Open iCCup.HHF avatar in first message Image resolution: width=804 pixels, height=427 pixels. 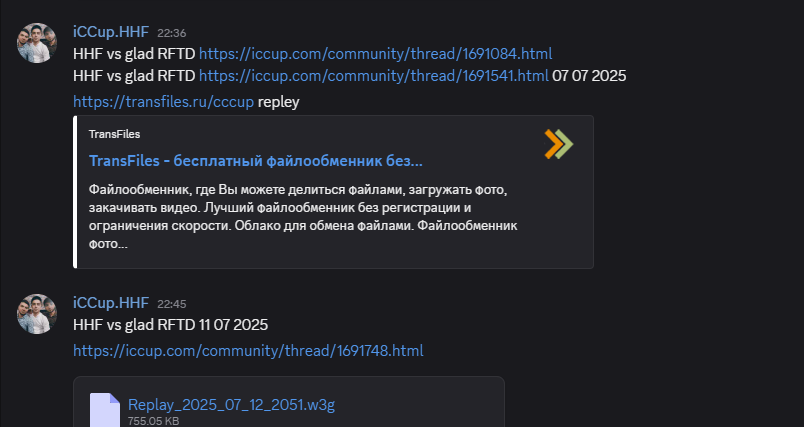(36, 43)
